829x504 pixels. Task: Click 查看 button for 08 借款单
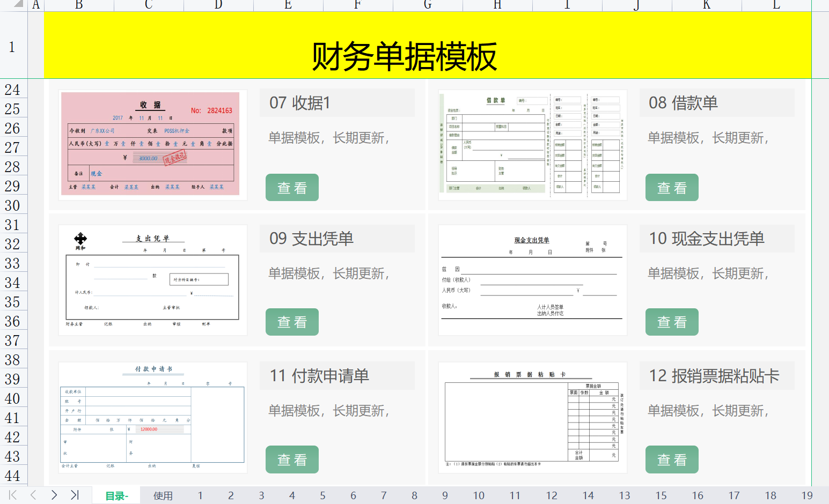[x=672, y=187]
